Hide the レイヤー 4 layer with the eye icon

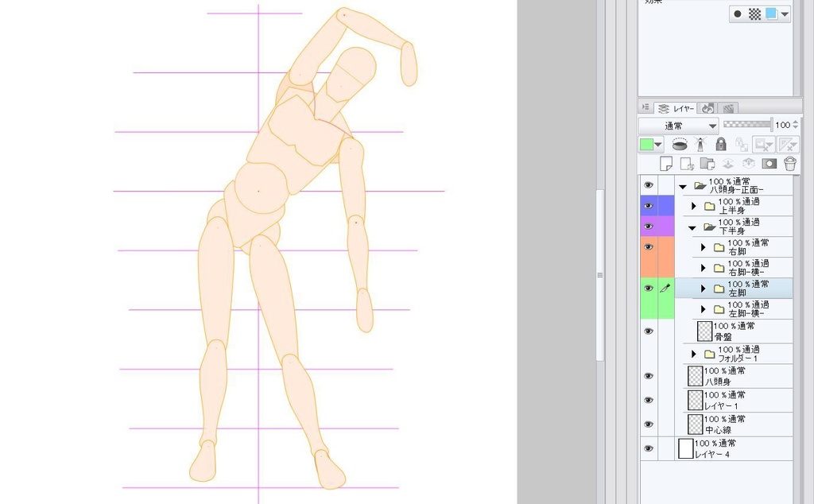point(649,448)
